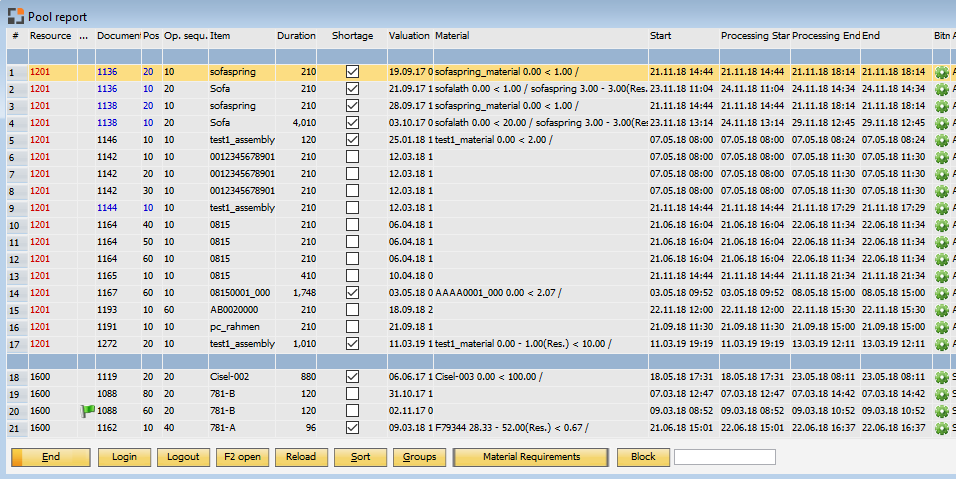Click the text field next to Block
This screenshot has height=479, width=956.
(724, 457)
